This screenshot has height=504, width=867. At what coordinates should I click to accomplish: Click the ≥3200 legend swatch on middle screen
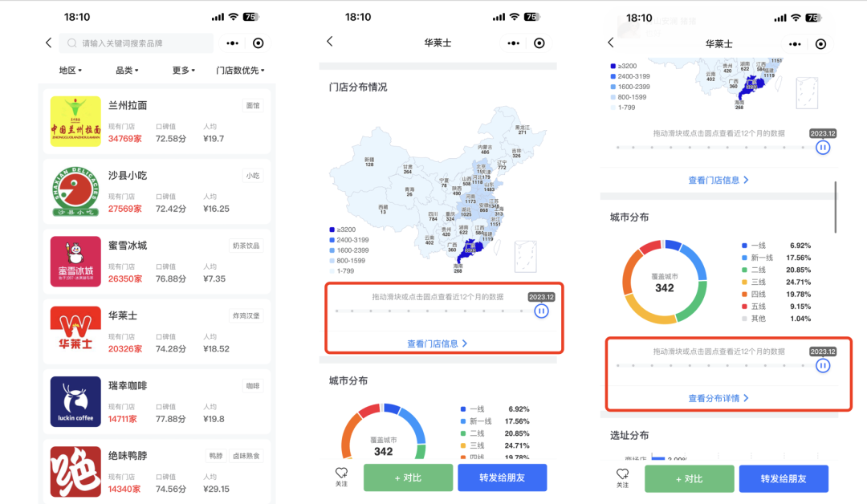click(x=332, y=230)
